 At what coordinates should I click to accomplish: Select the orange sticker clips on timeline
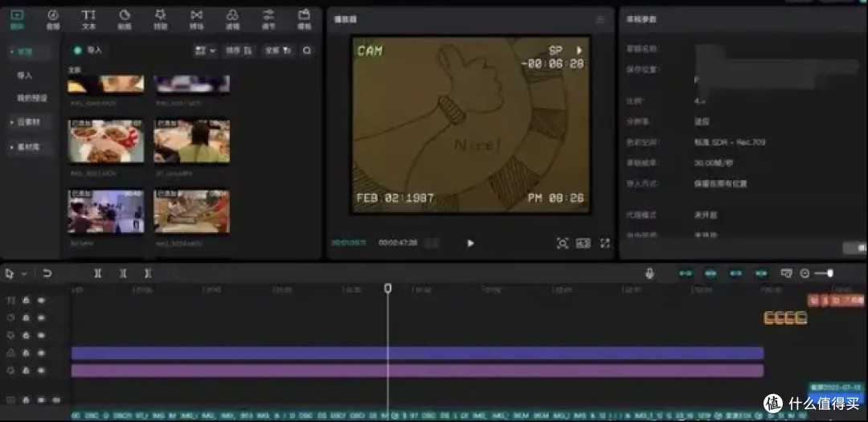(x=785, y=318)
